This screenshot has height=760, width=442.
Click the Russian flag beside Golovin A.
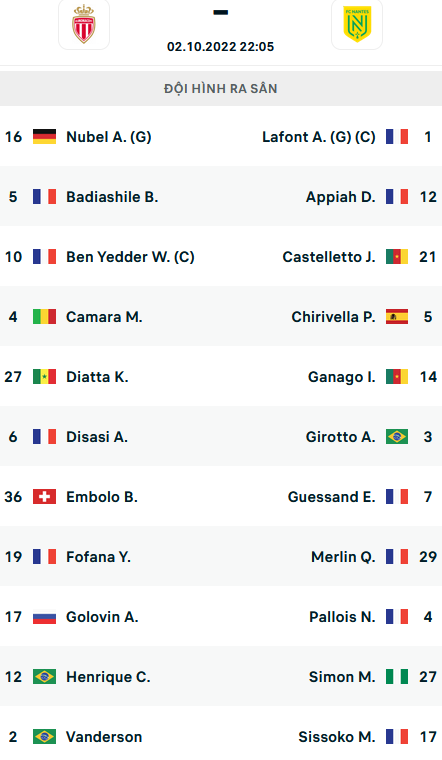(x=44, y=617)
